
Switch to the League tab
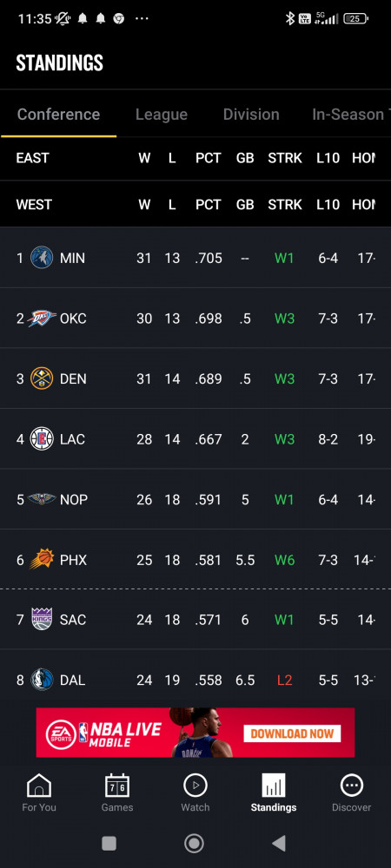point(161,115)
